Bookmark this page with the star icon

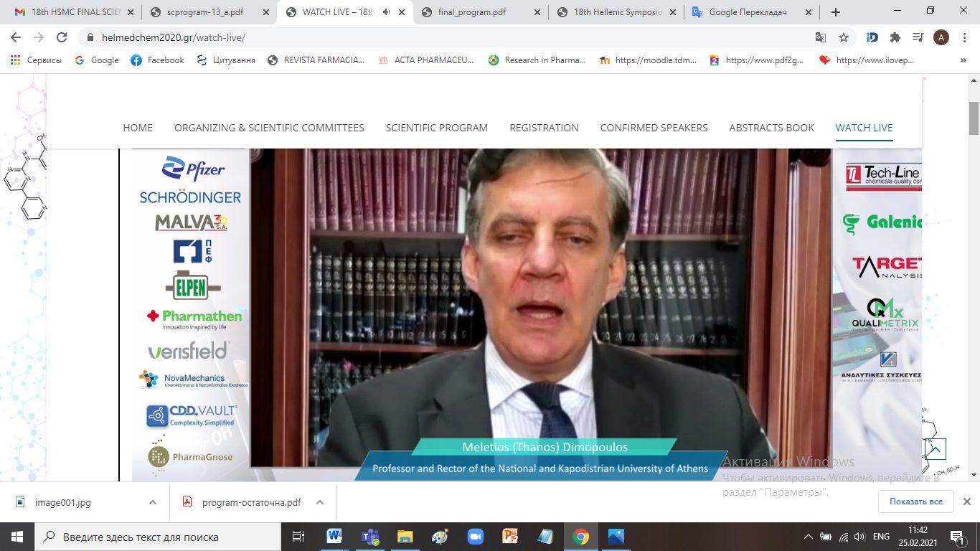pyautogui.click(x=844, y=37)
